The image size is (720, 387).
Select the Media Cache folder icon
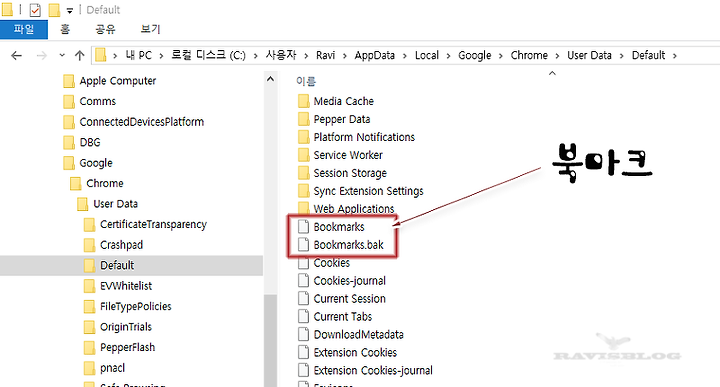tap(304, 101)
